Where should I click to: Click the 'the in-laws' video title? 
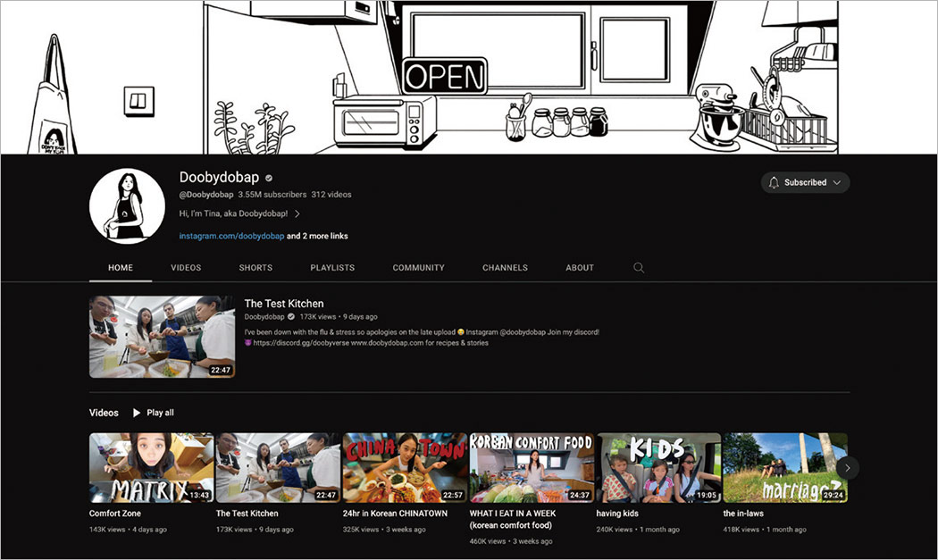click(x=743, y=514)
